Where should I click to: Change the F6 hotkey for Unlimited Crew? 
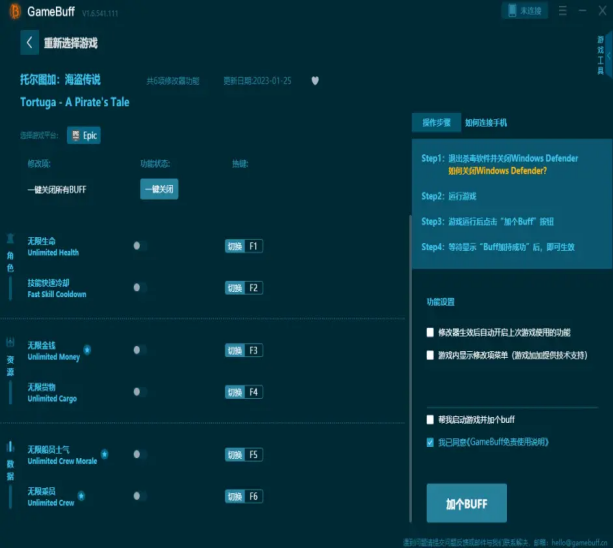(x=244, y=496)
